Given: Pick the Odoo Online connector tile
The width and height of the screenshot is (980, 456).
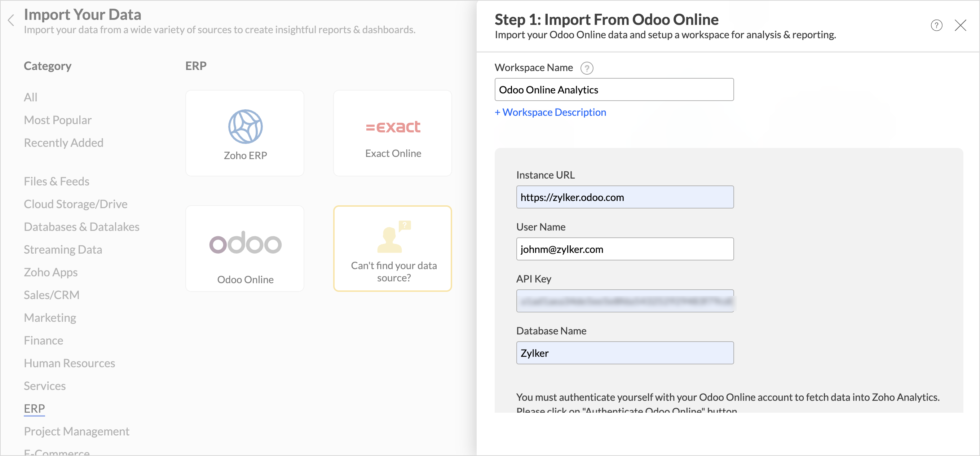Looking at the screenshot, I should point(244,249).
